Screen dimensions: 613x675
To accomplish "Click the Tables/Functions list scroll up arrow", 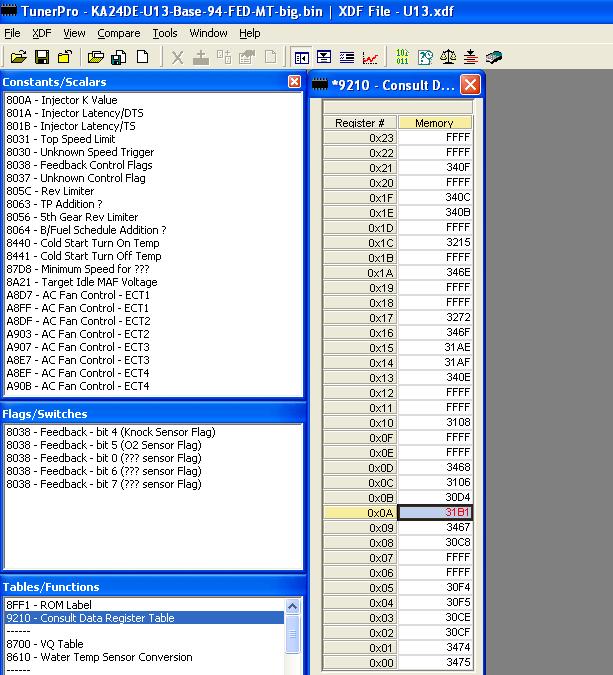I will point(292,607).
